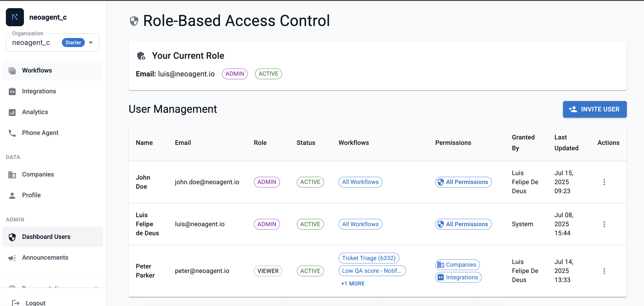The width and height of the screenshot is (644, 306).
Task: Click John Doe's All Permissions chip
Action: 463,182
